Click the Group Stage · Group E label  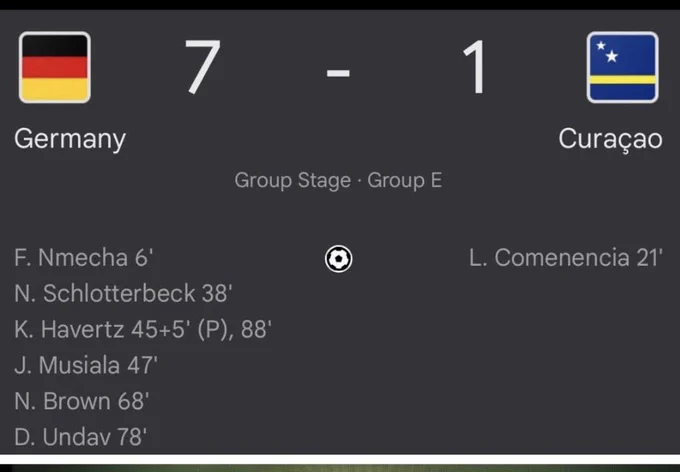[338, 180]
